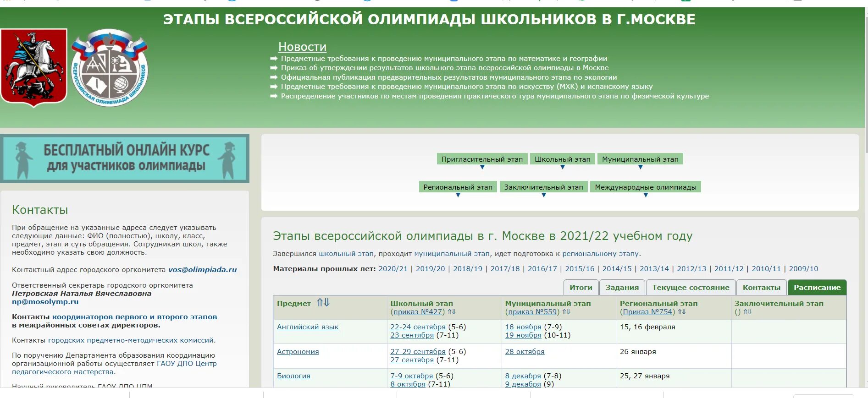The height and width of the screenshot is (398, 868).
Task: Open news about МХК and Spanish requirements
Action: [x=467, y=87]
